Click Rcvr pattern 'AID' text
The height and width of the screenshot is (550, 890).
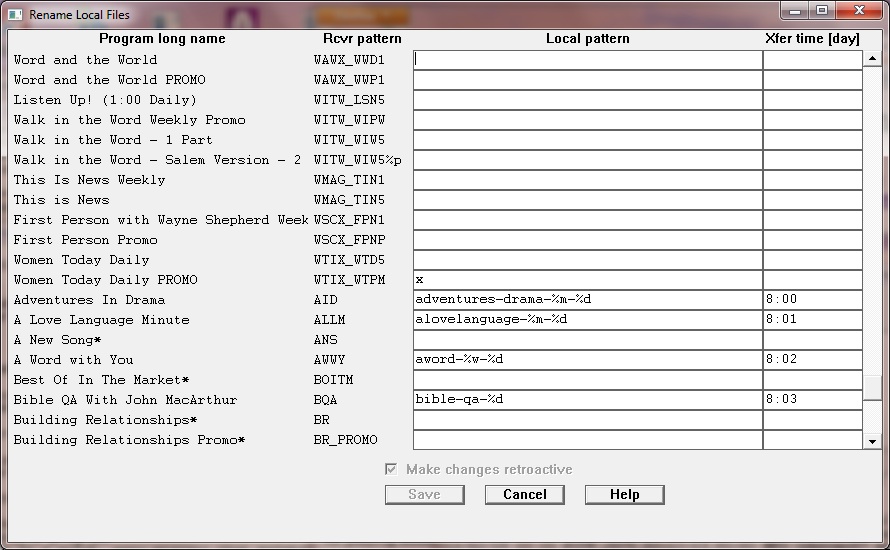coord(325,300)
